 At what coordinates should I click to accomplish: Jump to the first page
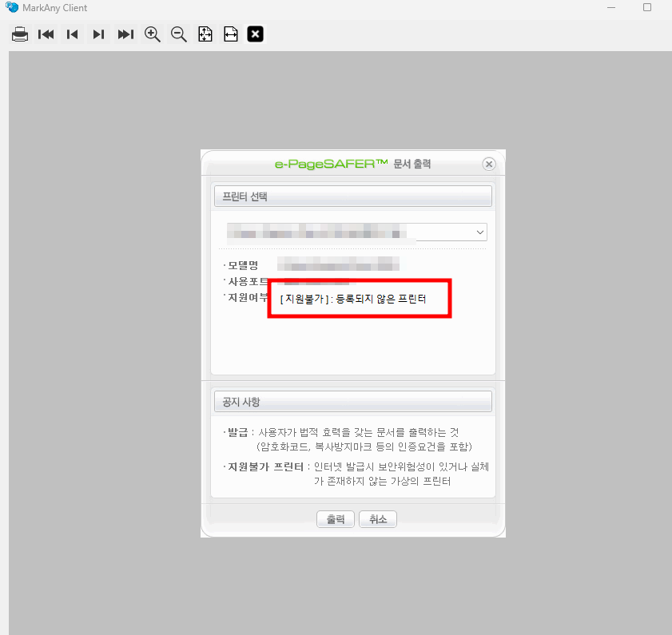click(x=46, y=34)
